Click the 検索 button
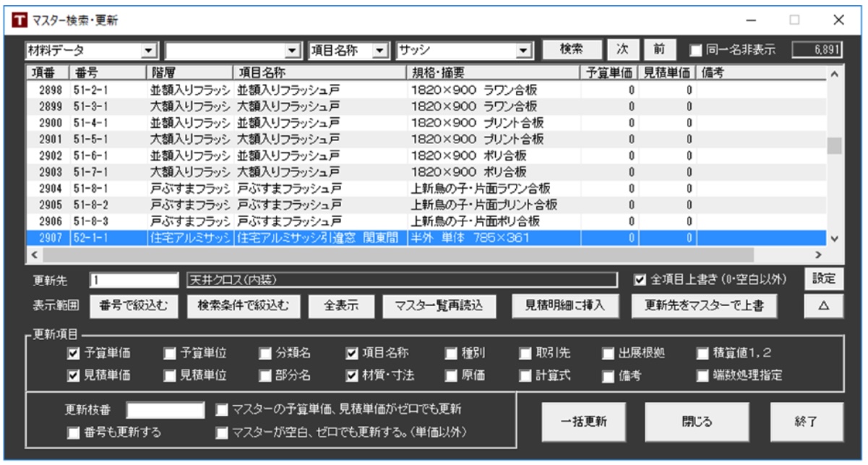868x465 pixels. click(x=571, y=49)
